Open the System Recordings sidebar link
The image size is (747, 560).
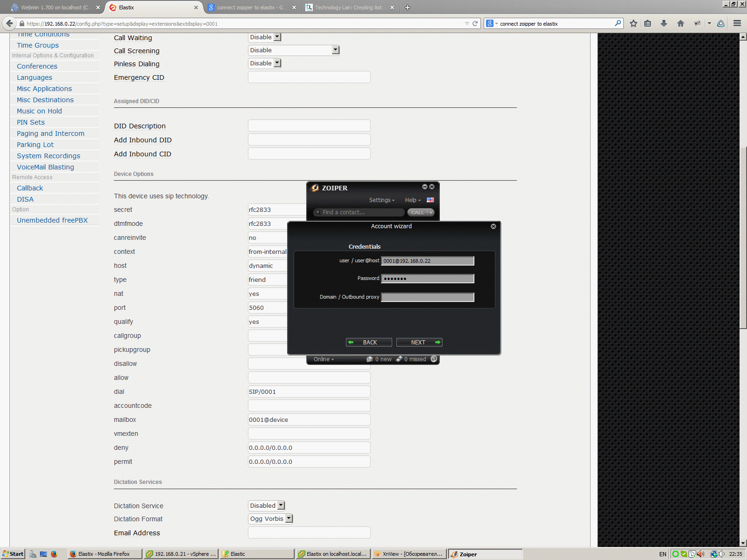(49, 156)
